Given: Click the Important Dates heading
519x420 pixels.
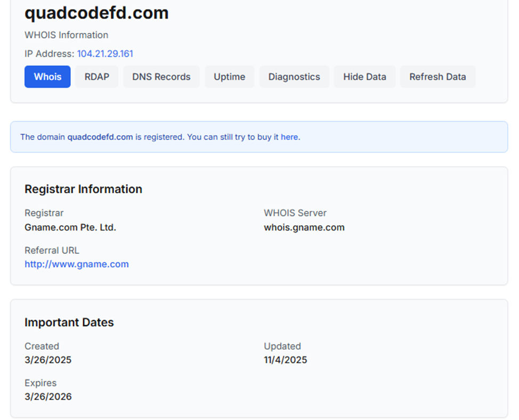Looking at the screenshot, I should pyautogui.click(x=69, y=323).
